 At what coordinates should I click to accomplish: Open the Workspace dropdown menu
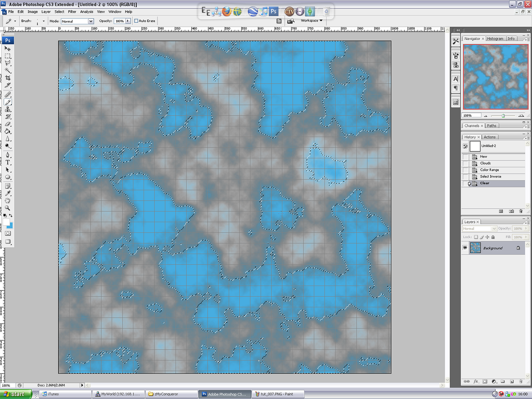(x=311, y=21)
